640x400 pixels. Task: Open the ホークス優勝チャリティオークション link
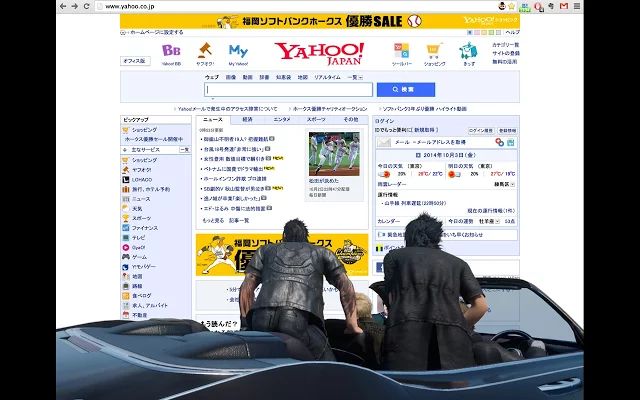pyautogui.click(x=330, y=109)
